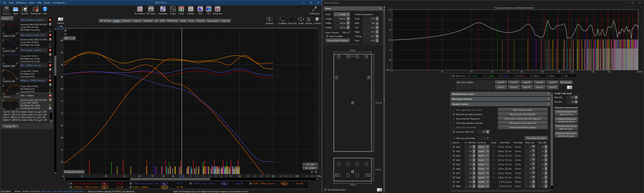Click the zoom in plus icon atop Y axis
Screen dimensions: 644x193
tap(65, 31)
